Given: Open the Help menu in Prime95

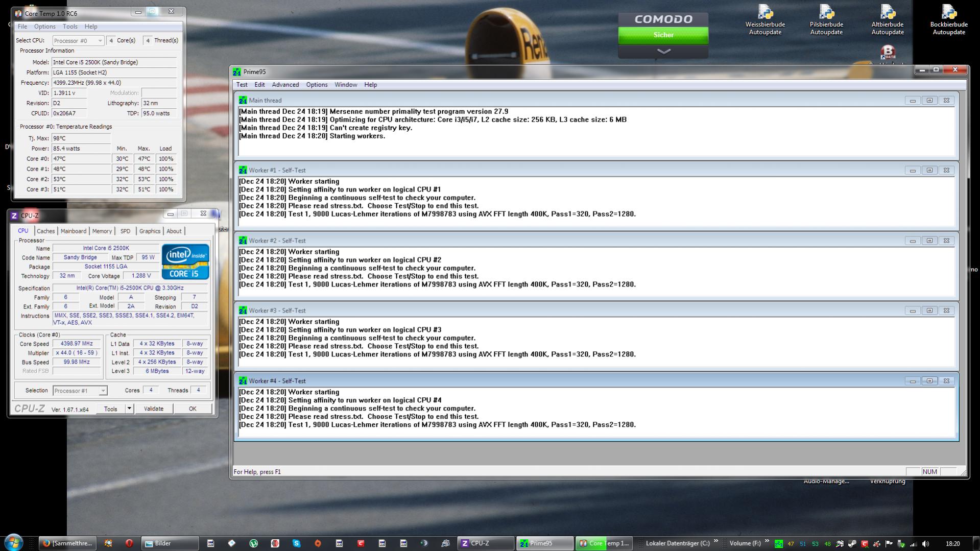Looking at the screenshot, I should pos(371,85).
